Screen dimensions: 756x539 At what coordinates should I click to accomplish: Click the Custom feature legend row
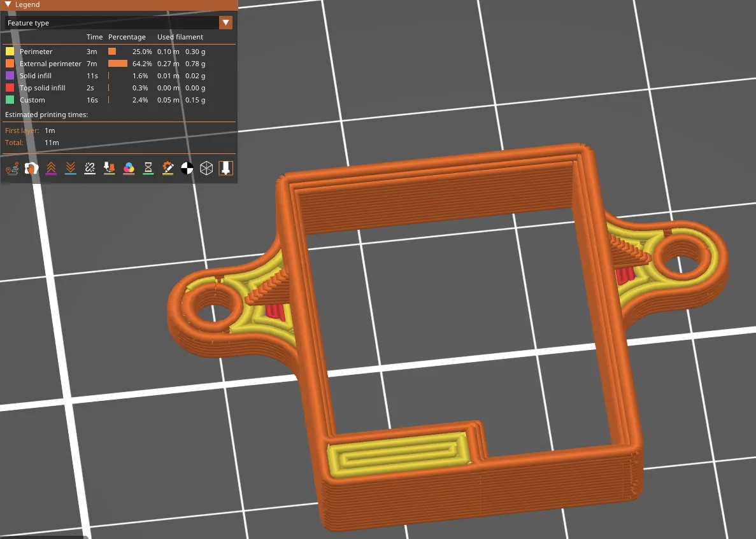[32, 100]
